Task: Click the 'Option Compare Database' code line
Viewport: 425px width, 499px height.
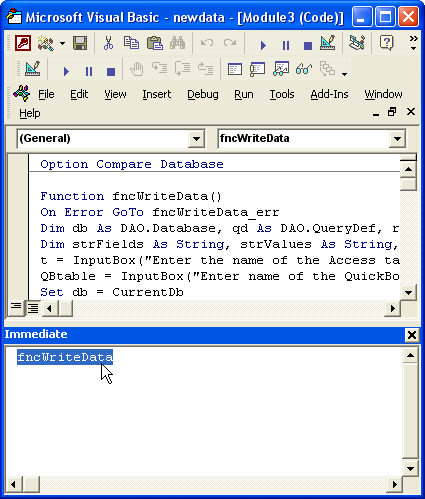Action: (x=132, y=164)
